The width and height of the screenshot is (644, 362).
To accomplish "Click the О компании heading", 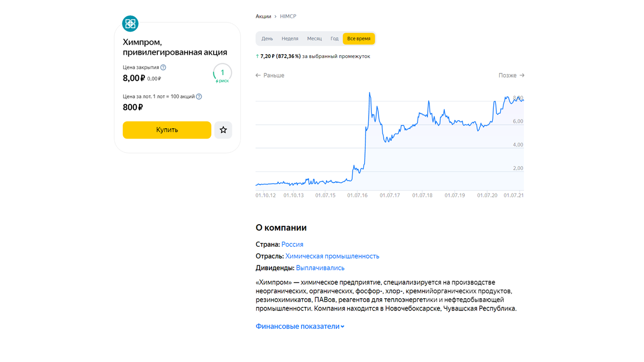I will 281,228.
